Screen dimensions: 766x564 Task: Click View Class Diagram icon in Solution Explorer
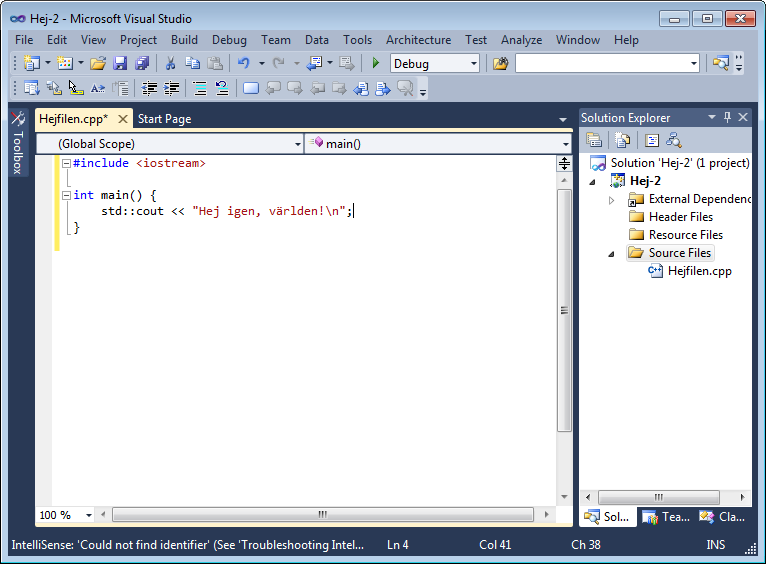pyautogui.click(x=674, y=140)
